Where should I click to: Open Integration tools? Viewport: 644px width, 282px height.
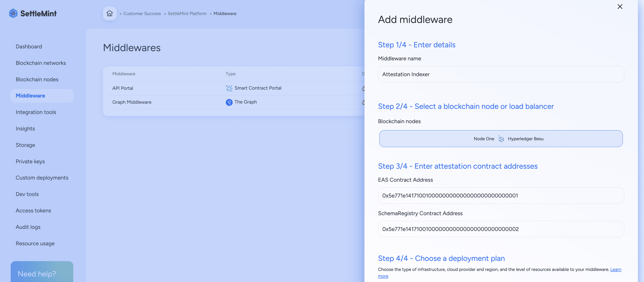(36, 112)
